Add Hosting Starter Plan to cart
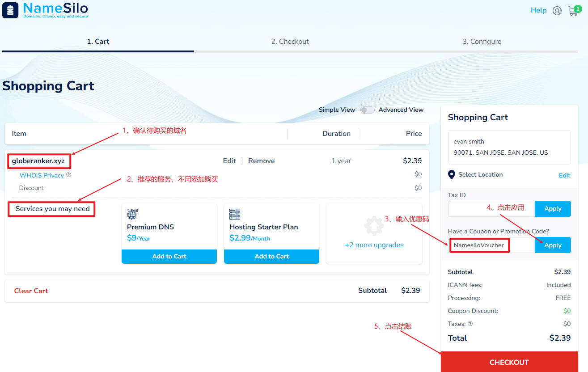 [271, 256]
